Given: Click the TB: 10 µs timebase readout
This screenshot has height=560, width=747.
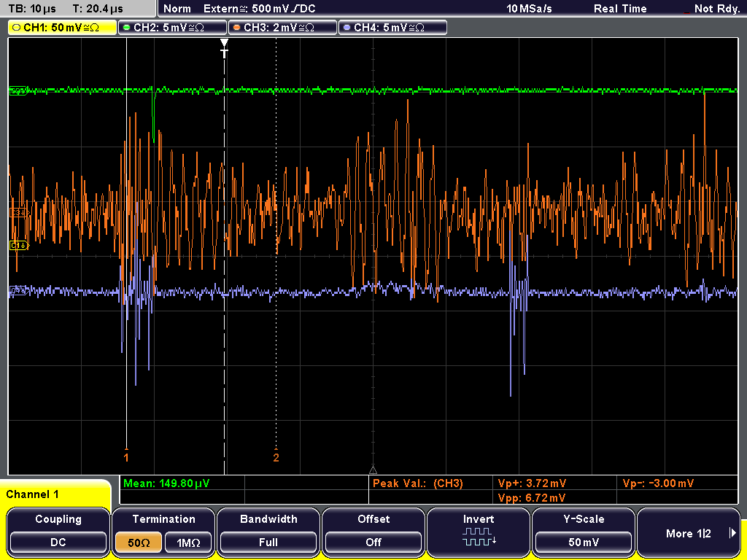Looking at the screenshot, I should (32, 9).
